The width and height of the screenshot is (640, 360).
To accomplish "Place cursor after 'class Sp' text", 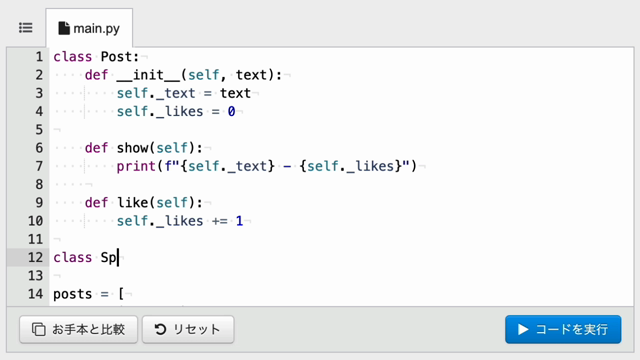I will (118, 258).
